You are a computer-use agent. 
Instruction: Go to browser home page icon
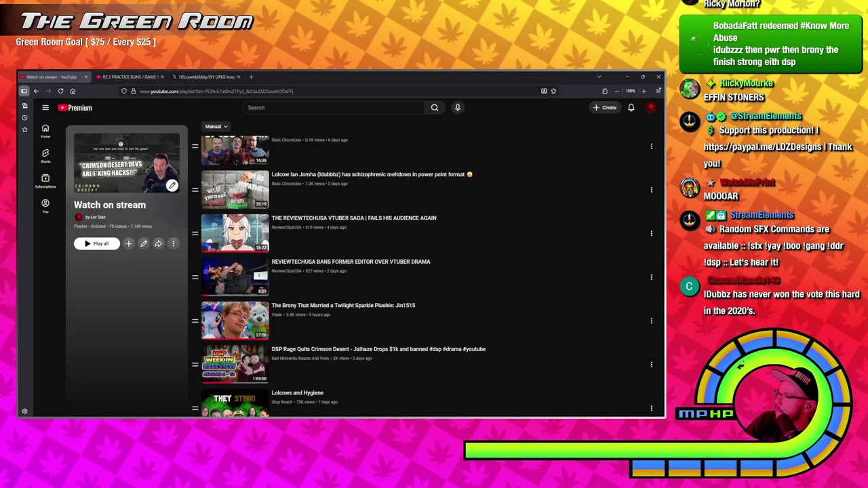(73, 91)
